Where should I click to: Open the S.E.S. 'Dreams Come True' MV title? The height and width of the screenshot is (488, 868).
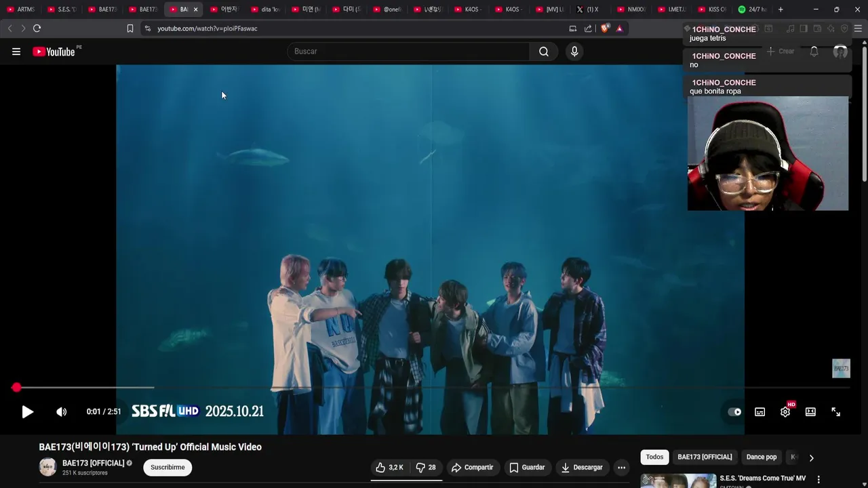click(x=763, y=479)
